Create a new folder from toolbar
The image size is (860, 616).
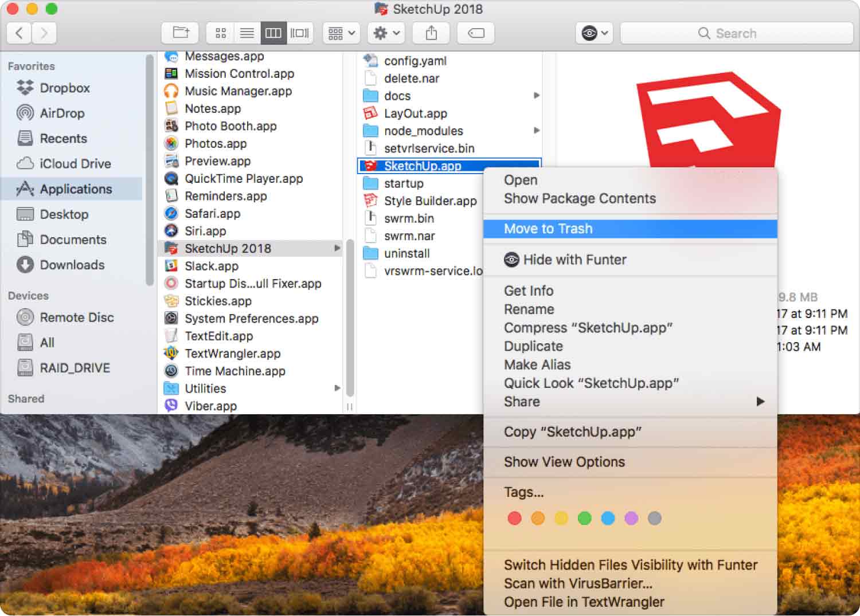pos(180,33)
